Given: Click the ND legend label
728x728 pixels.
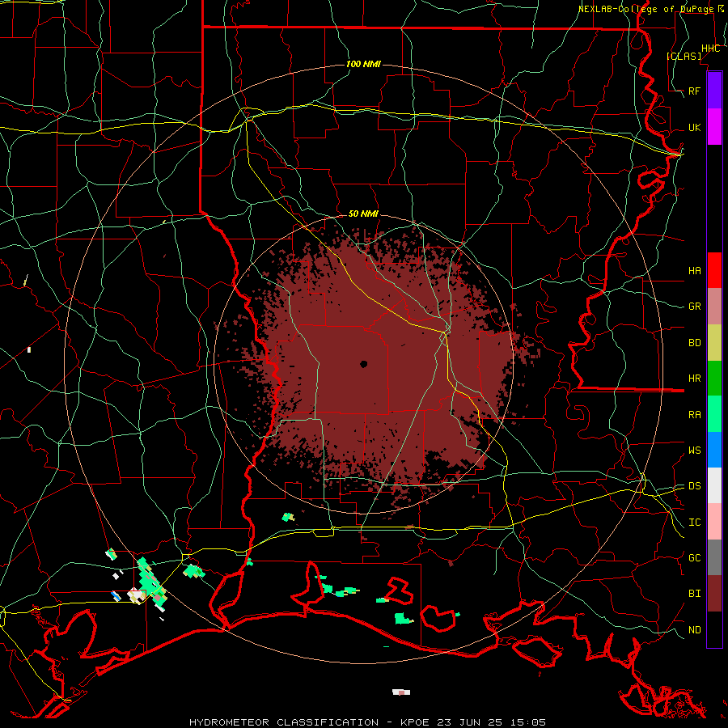Looking at the screenshot, I should 694,630.
